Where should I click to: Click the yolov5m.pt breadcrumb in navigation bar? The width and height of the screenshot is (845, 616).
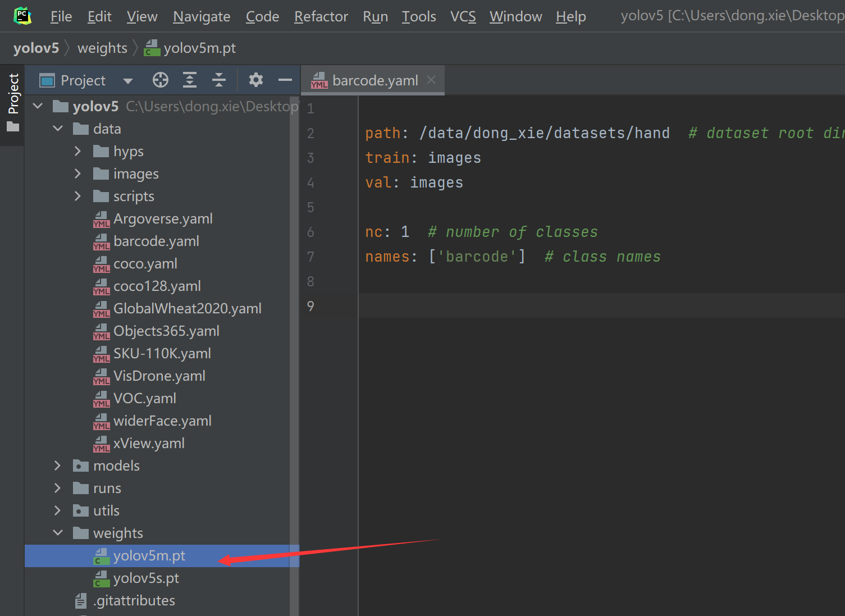(x=190, y=48)
